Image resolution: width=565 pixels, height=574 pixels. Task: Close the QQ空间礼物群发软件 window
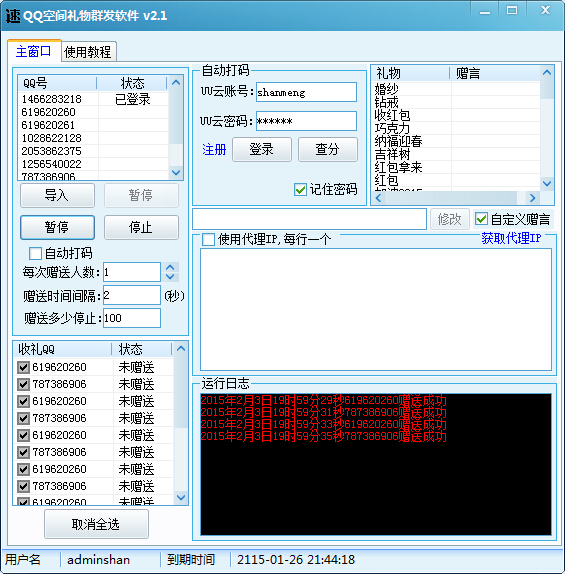pyautogui.click(x=545, y=11)
